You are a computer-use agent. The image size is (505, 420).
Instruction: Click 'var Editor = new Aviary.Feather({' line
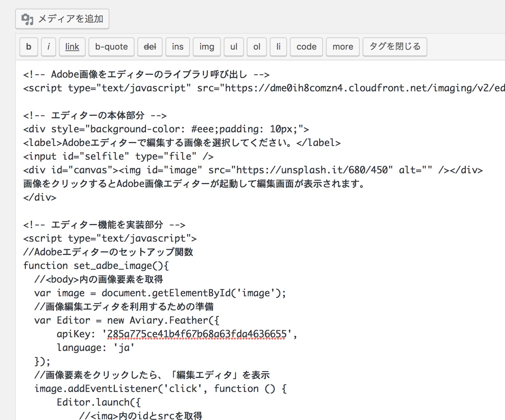[127, 320]
